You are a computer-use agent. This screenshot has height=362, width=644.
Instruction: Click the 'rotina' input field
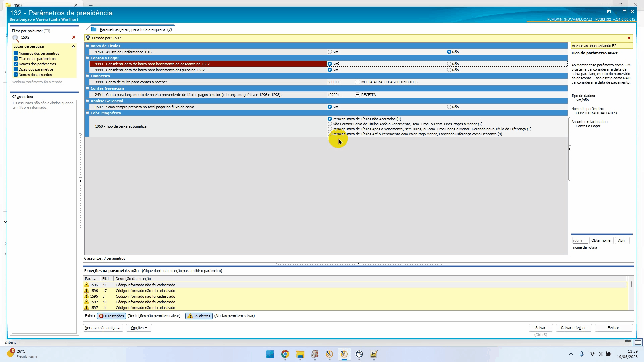tap(579, 240)
